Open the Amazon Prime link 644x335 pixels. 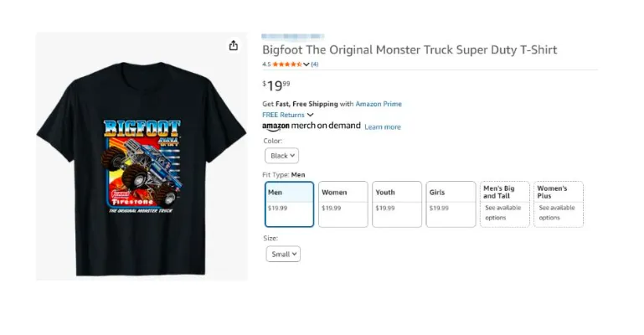(x=379, y=104)
